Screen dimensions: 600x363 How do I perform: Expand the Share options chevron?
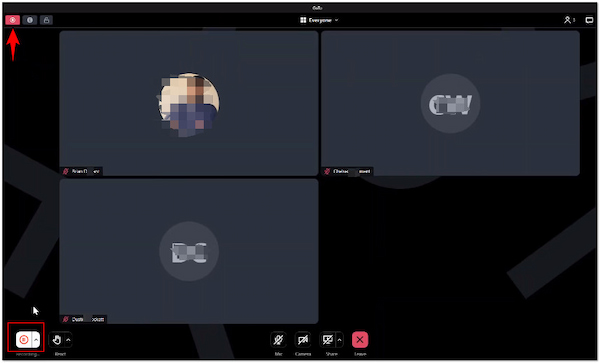pos(340,339)
